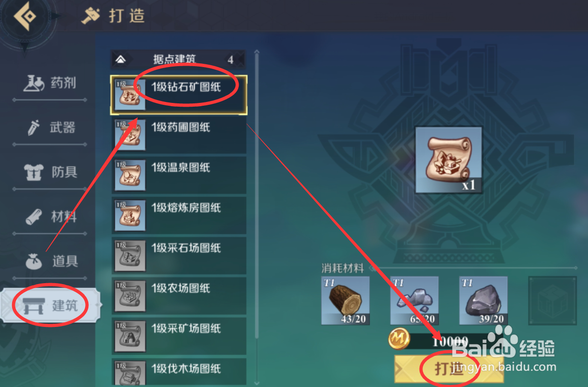Select 1级钻石矿图纸 blueprint
The width and height of the screenshot is (588, 387).
tap(179, 95)
